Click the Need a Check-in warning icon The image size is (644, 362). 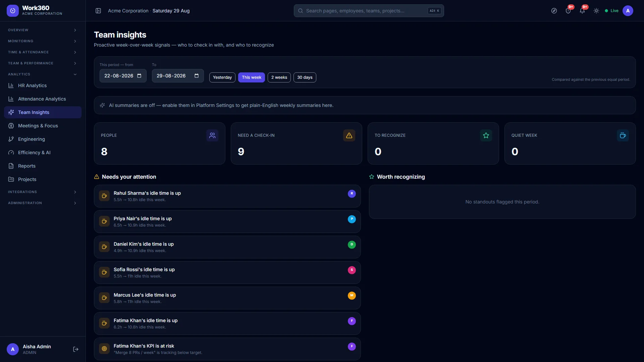(349, 135)
